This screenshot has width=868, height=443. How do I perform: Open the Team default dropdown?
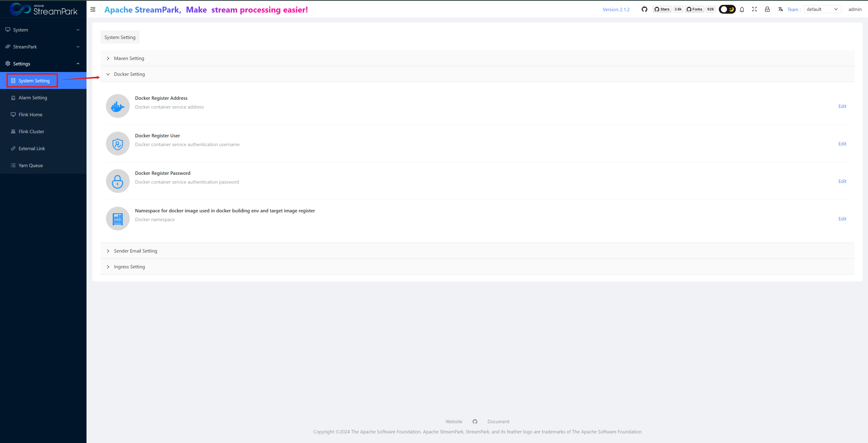(822, 9)
